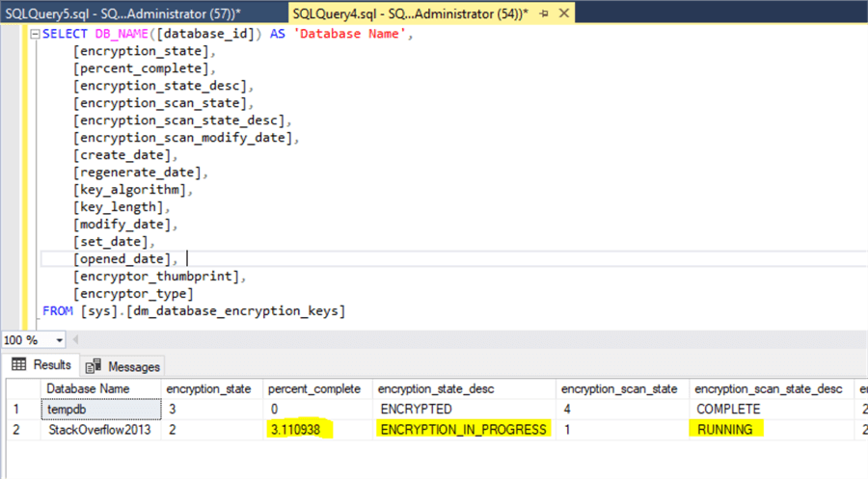Screen dimensions: 868x479
Task: Open the 100 % zoom dropdown
Action: pyautogui.click(x=60, y=340)
